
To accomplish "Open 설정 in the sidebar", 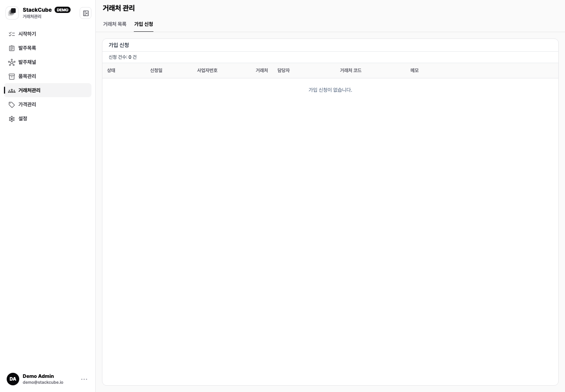I will pos(47,119).
